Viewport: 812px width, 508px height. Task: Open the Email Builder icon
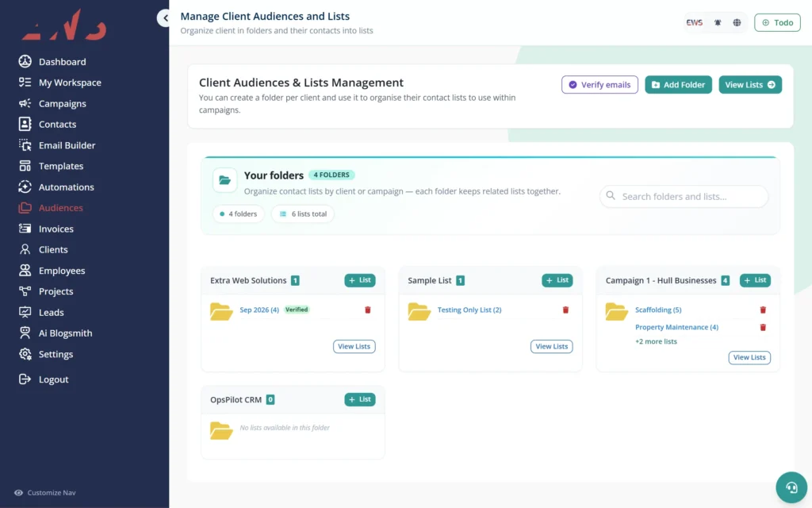pyautogui.click(x=25, y=145)
